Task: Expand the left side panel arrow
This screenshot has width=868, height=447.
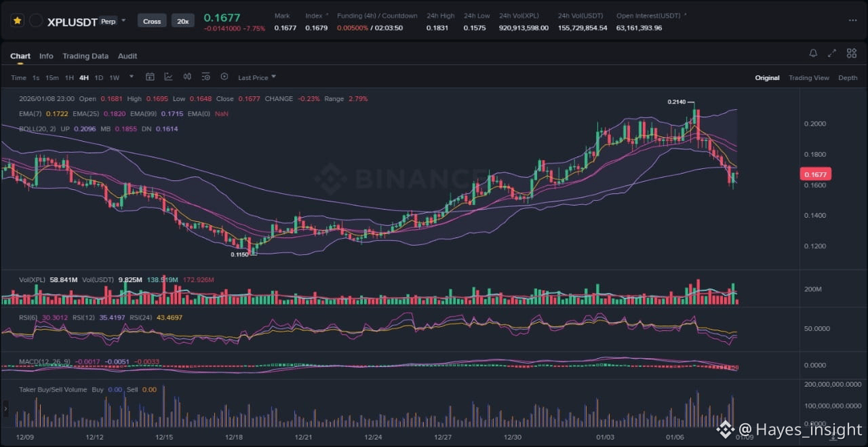Action: coord(6,408)
